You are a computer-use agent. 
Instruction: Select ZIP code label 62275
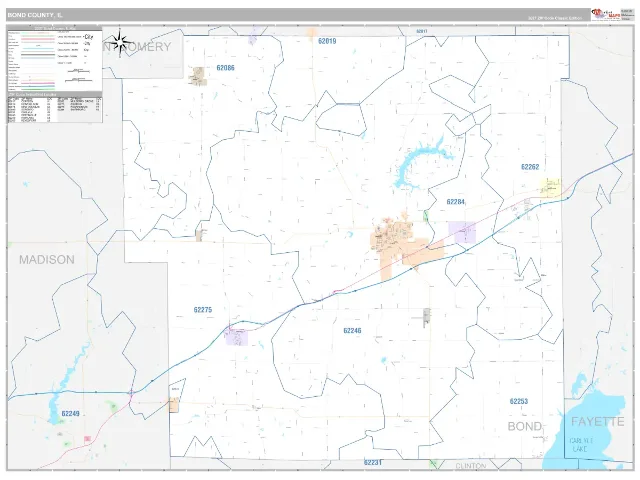click(x=203, y=310)
